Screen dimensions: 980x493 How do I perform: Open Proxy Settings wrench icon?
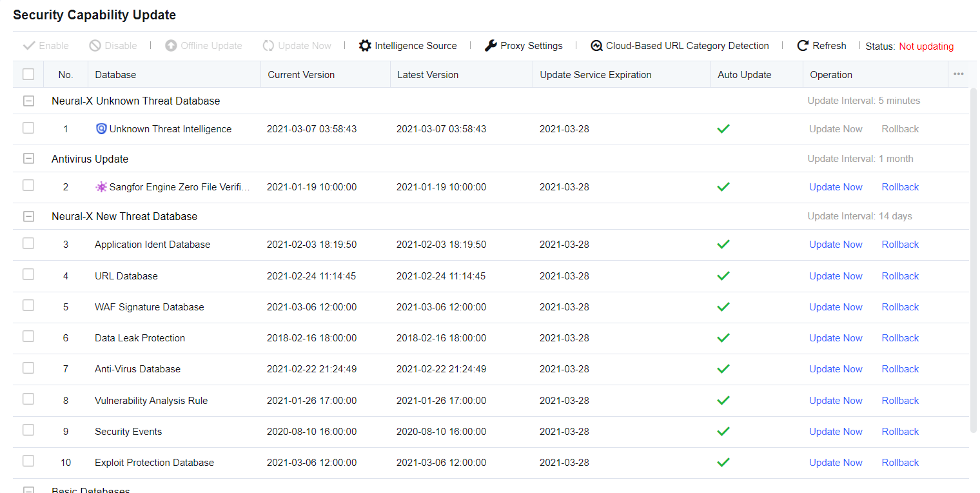pos(491,46)
